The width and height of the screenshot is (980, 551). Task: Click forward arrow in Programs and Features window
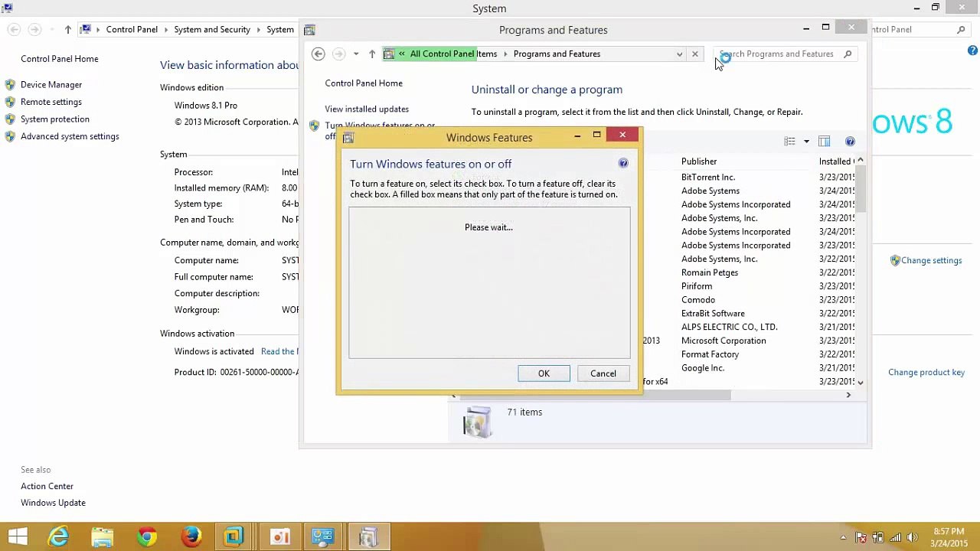[x=339, y=54]
